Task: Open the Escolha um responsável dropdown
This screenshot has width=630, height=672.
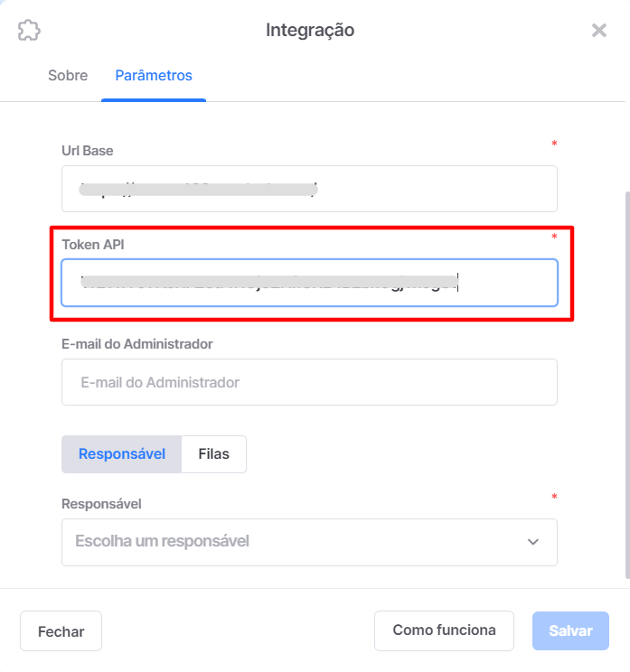Action: (309, 542)
